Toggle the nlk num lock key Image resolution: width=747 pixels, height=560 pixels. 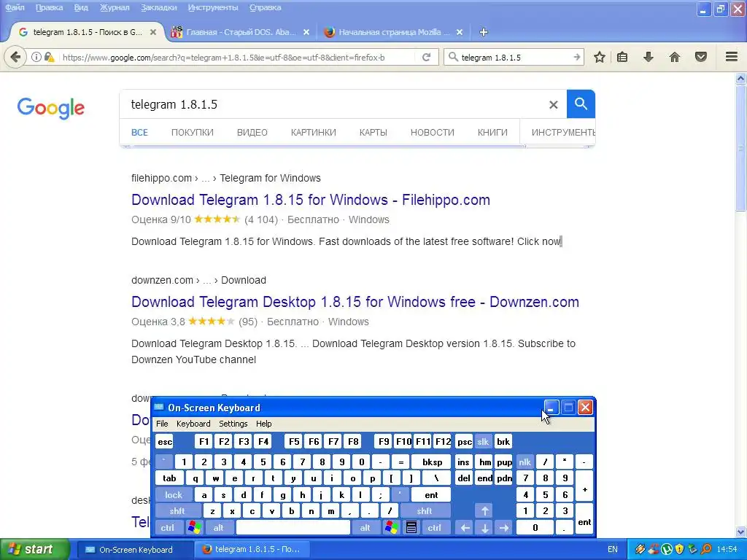coord(525,462)
